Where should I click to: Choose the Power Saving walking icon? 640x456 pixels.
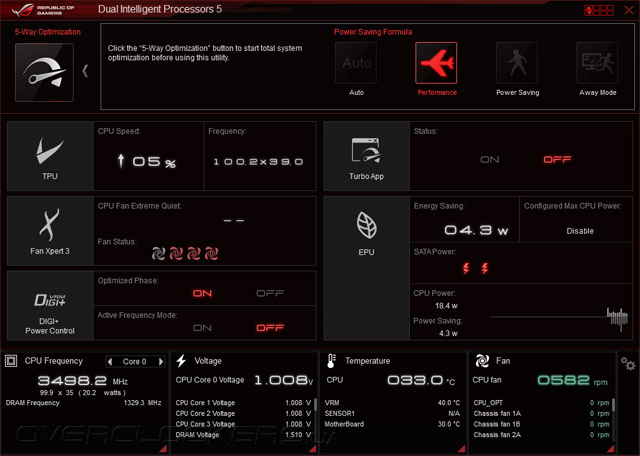point(517,63)
